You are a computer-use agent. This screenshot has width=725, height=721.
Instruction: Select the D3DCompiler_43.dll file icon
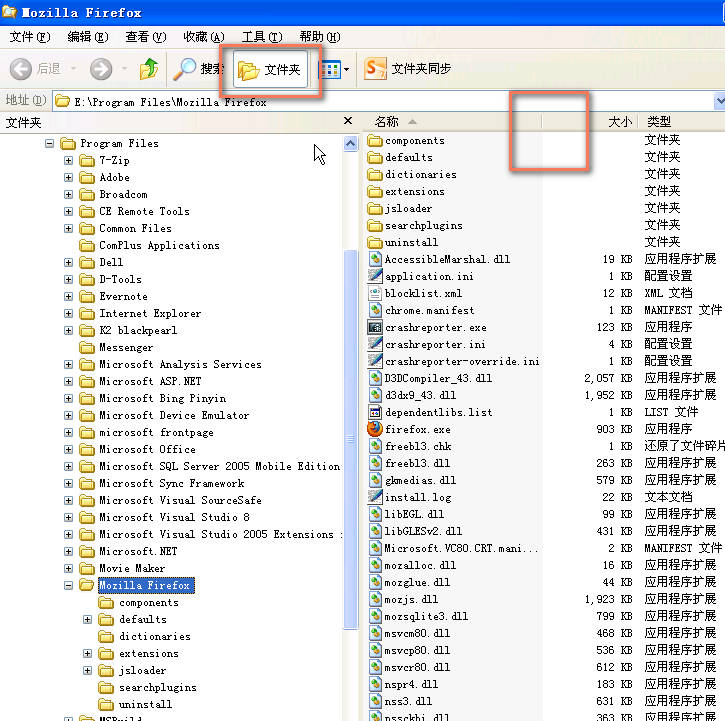click(x=375, y=378)
